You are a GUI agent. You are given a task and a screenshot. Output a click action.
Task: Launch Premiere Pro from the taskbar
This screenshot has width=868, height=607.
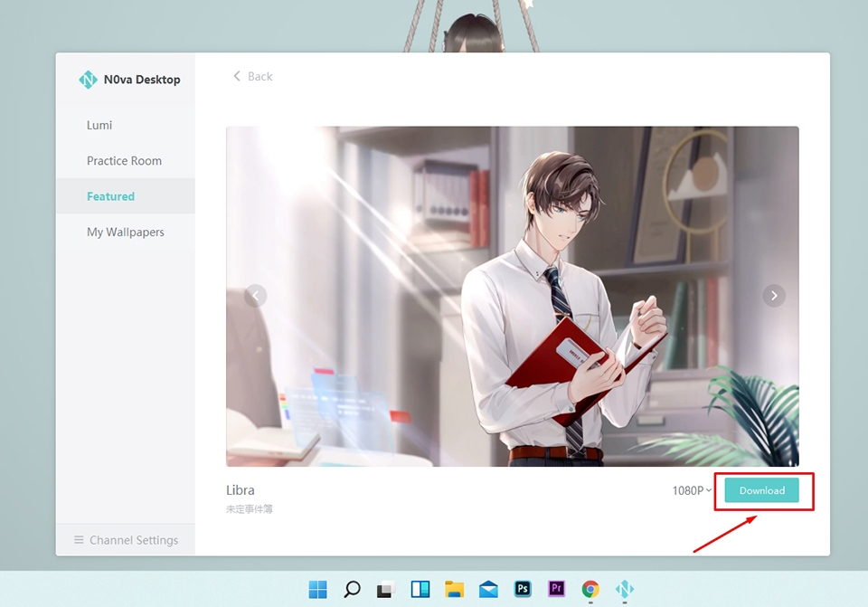[556, 589]
